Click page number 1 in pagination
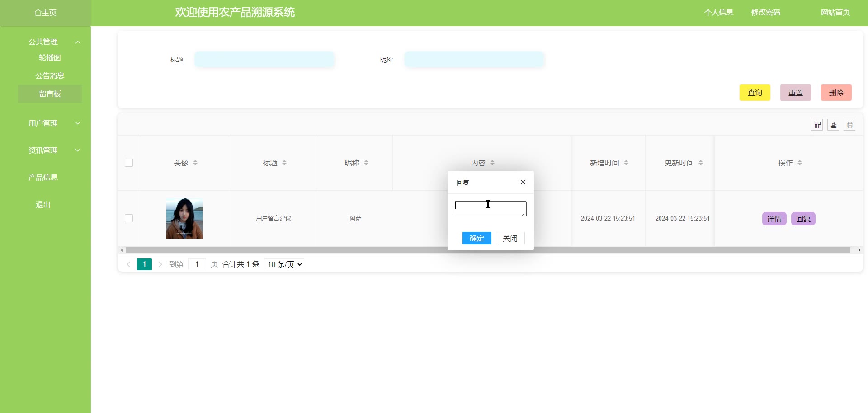Viewport: 868px width, 413px height. point(144,264)
